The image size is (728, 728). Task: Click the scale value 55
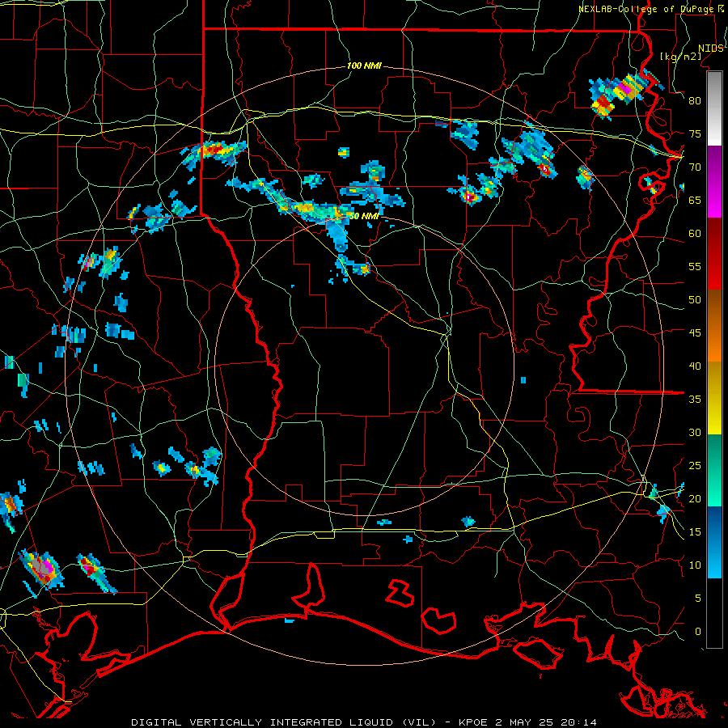tap(695, 266)
